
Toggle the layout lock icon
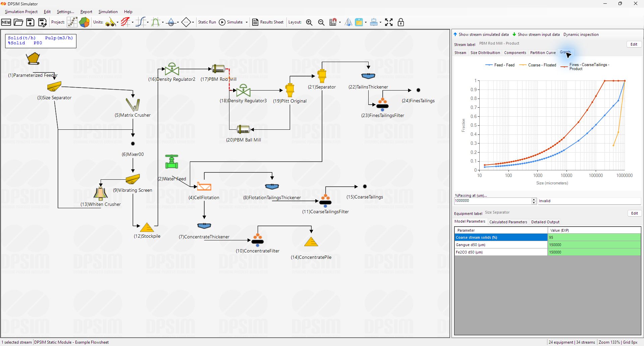click(x=400, y=22)
